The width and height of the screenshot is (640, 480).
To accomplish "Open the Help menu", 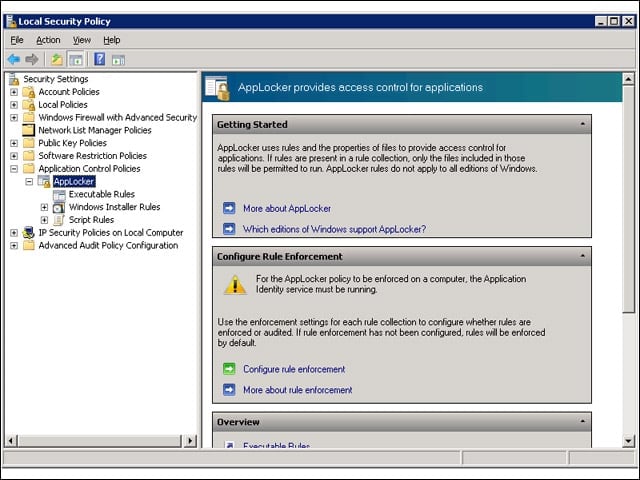I will pyautogui.click(x=111, y=40).
